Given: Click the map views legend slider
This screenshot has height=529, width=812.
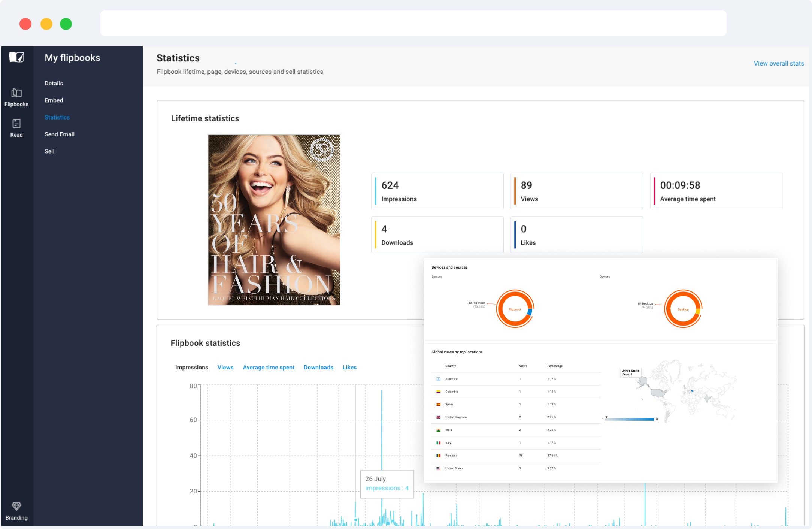Looking at the screenshot, I should coord(630,419).
